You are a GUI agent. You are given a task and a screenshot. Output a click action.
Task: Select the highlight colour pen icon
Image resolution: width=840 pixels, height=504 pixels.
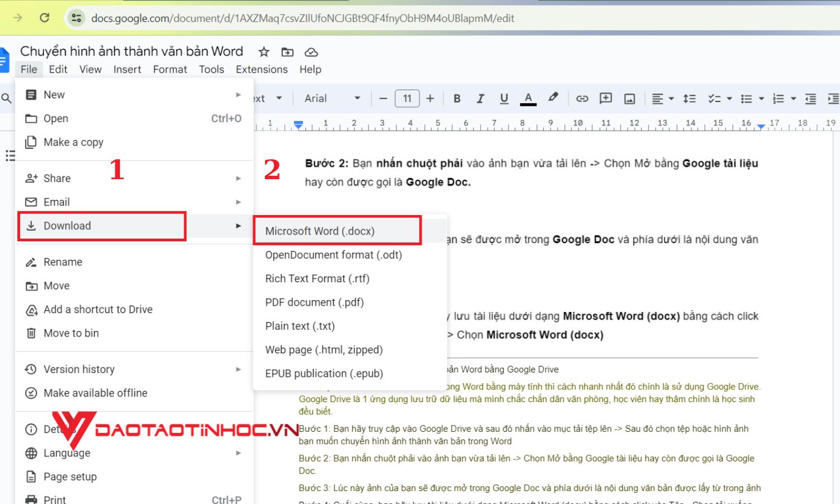pyautogui.click(x=553, y=97)
